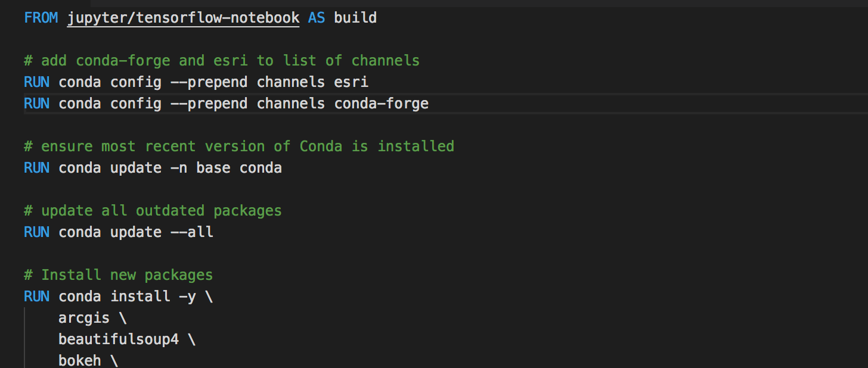Click the Install new packages comment

click(x=118, y=275)
